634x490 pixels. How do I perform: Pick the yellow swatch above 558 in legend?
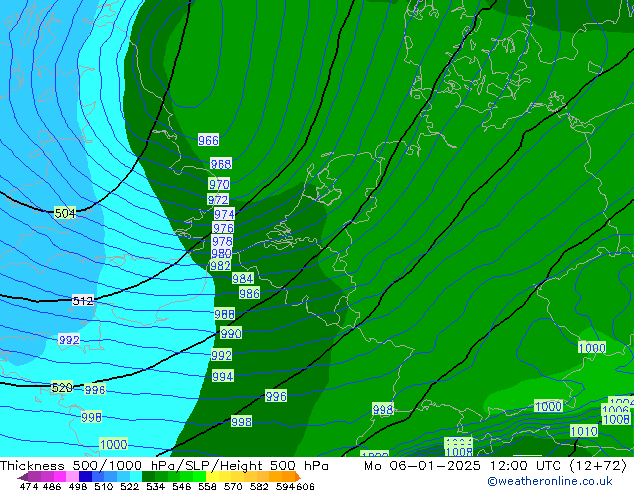point(213,477)
